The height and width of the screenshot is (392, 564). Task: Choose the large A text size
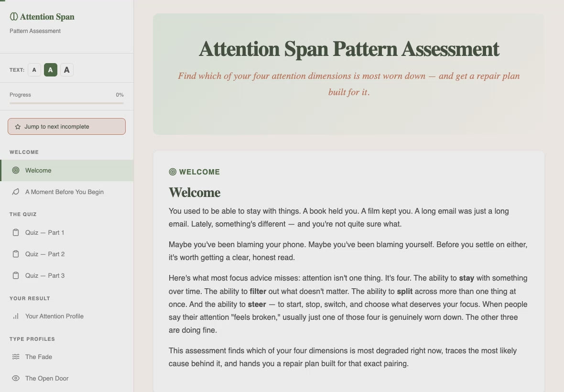66,70
